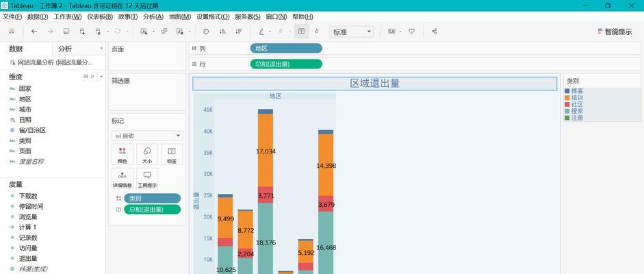Image resolution: width=644 pixels, height=274 pixels.
Task: Click 总和(退出量) pill on rows shelf
Action: pyautogui.click(x=286, y=64)
